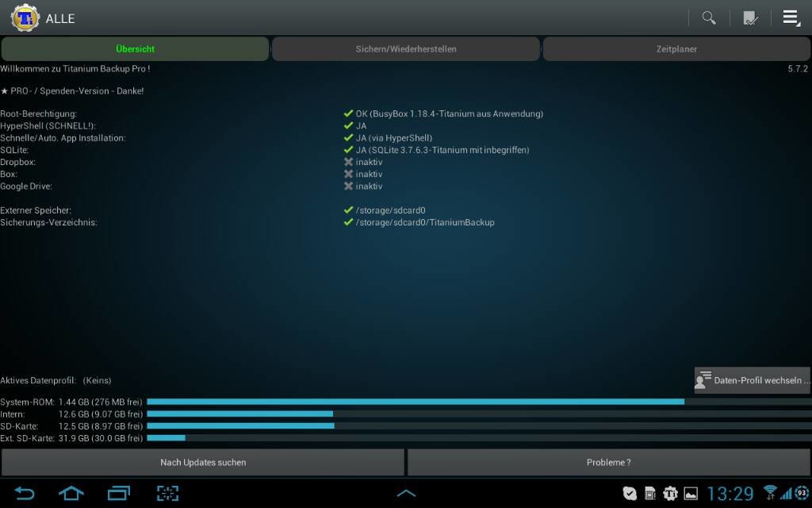Expand the navigation bar up-chevron
This screenshot has height=508, width=812.
406,494
